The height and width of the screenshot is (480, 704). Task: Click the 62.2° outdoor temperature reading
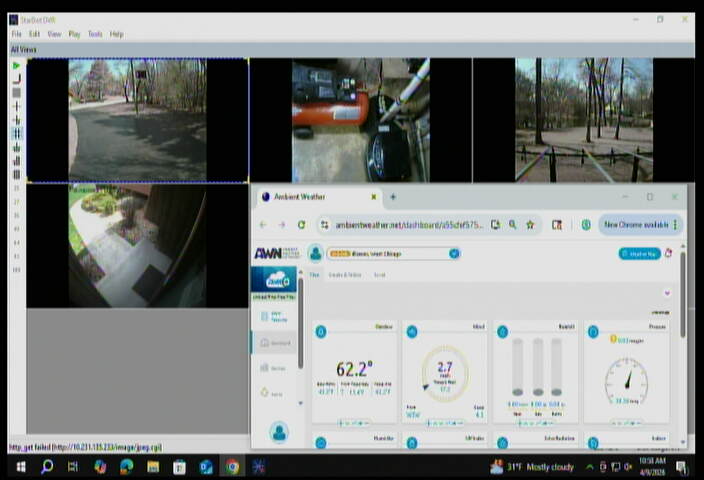click(x=354, y=369)
